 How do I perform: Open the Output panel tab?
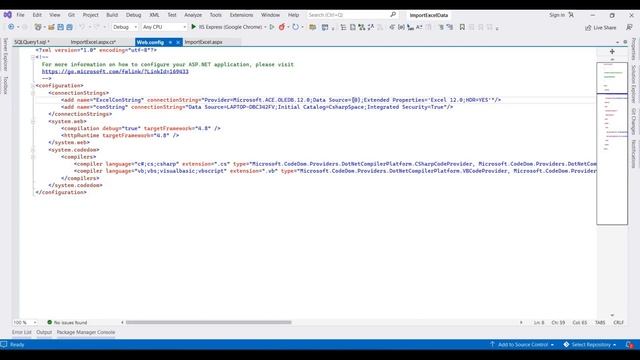tap(44, 332)
